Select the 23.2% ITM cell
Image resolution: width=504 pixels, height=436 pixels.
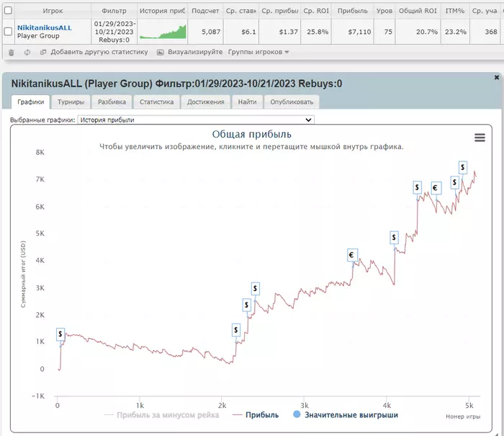pyautogui.click(x=455, y=32)
